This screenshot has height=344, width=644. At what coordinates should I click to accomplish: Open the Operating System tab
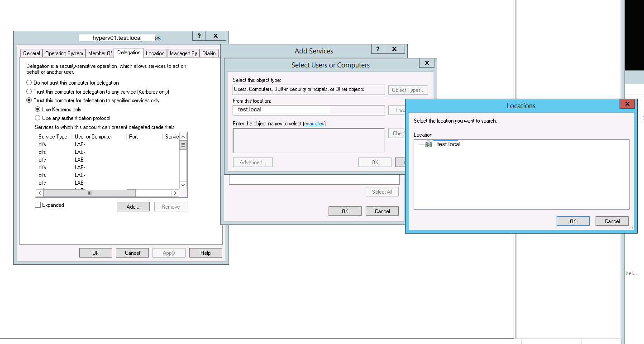pos(64,53)
